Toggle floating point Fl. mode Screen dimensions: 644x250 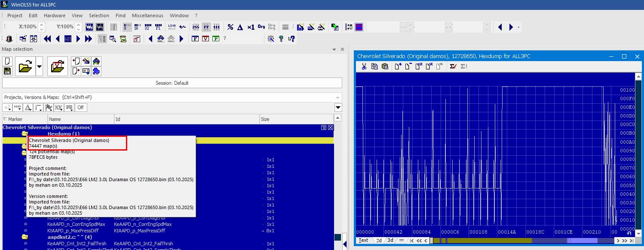coord(158,27)
